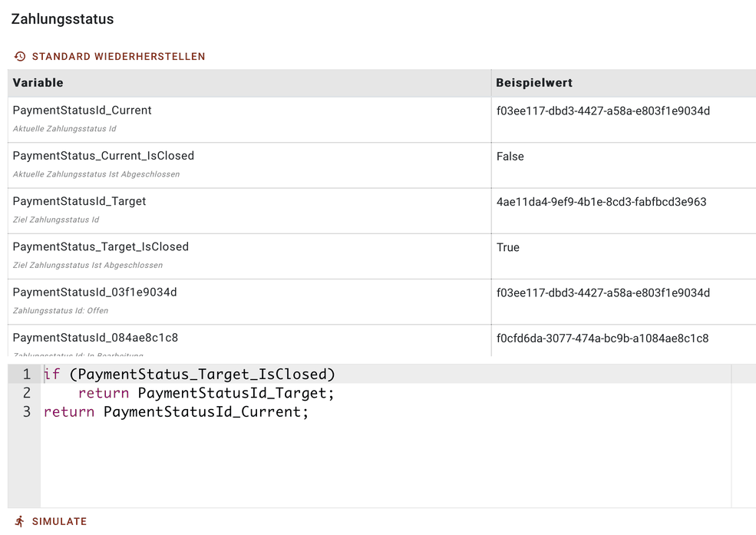
Task: Click the PaymentStatusId_Current variable row
Action: click(x=249, y=120)
